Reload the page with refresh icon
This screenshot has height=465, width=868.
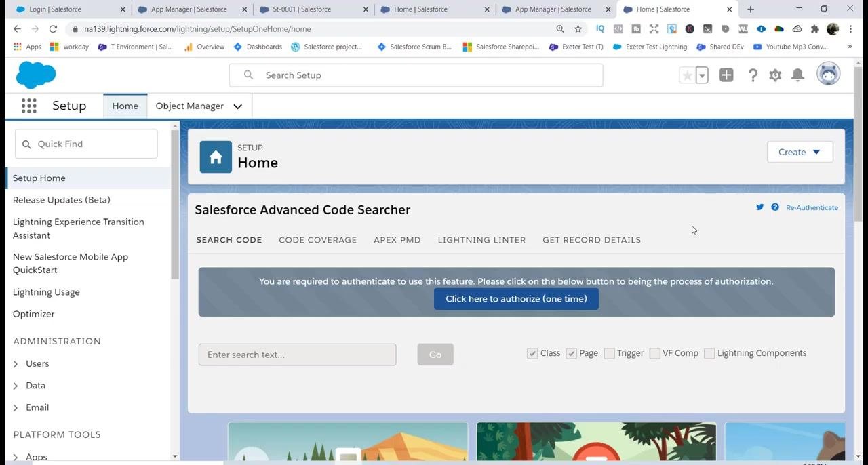pyautogui.click(x=53, y=29)
